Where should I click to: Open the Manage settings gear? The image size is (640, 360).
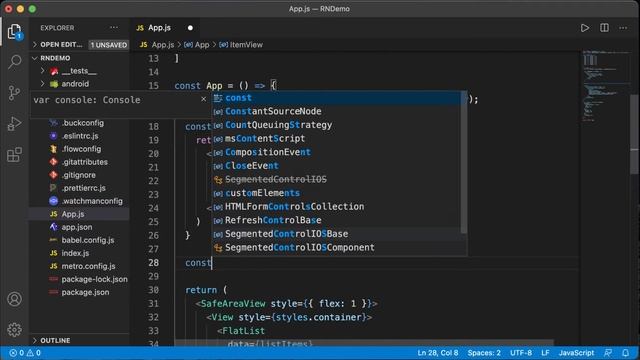[14, 329]
